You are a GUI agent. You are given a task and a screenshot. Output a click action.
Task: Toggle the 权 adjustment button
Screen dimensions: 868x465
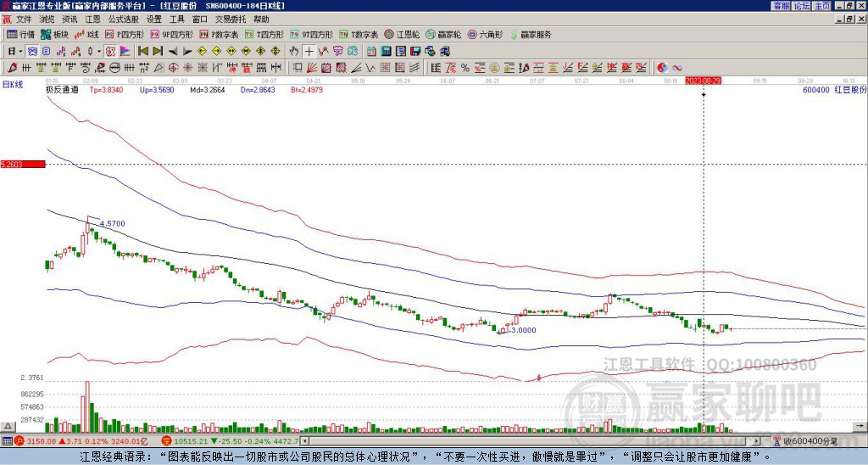click(x=110, y=52)
